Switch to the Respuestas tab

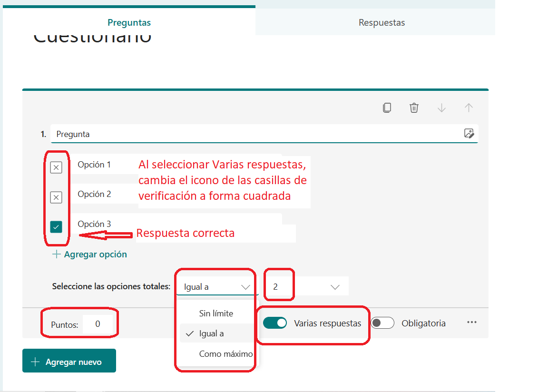point(382,23)
